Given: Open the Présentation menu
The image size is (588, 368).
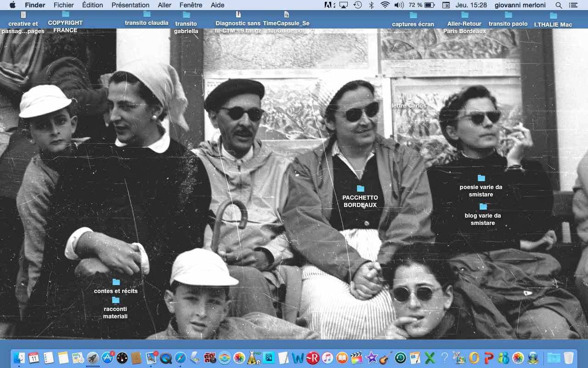Looking at the screenshot, I should (130, 5).
